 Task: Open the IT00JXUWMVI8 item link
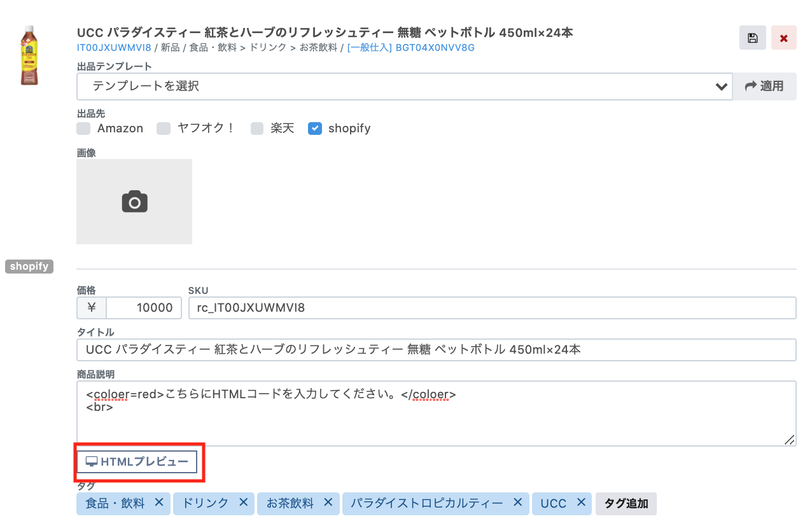[114, 48]
